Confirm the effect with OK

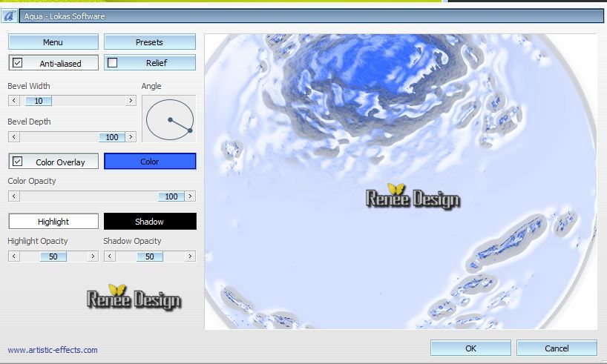(x=470, y=348)
